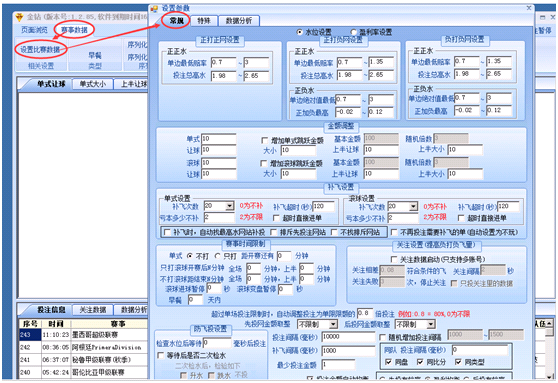Switch to the 单式大小 tab
Viewport: 558px width, 383px height.
93,84
